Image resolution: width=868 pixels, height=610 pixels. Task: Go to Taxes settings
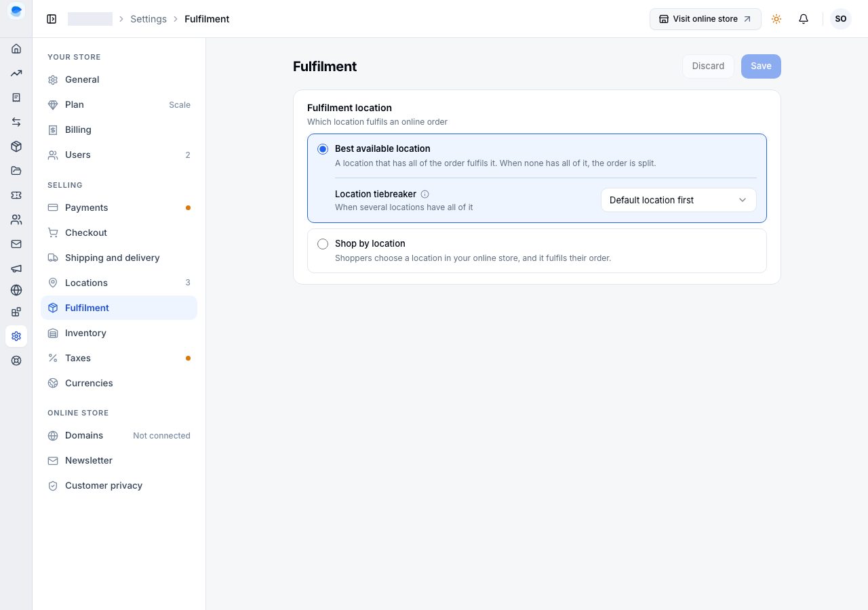[119, 358]
